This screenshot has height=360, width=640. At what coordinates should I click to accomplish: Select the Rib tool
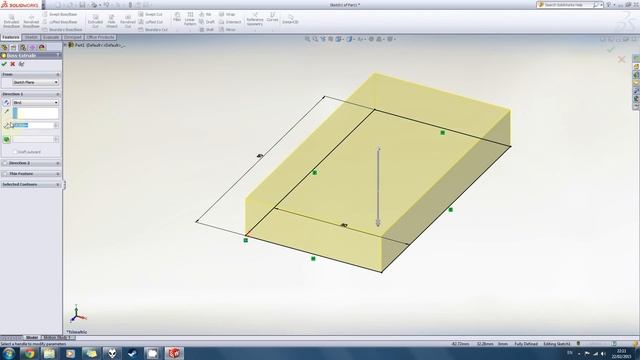click(x=205, y=14)
